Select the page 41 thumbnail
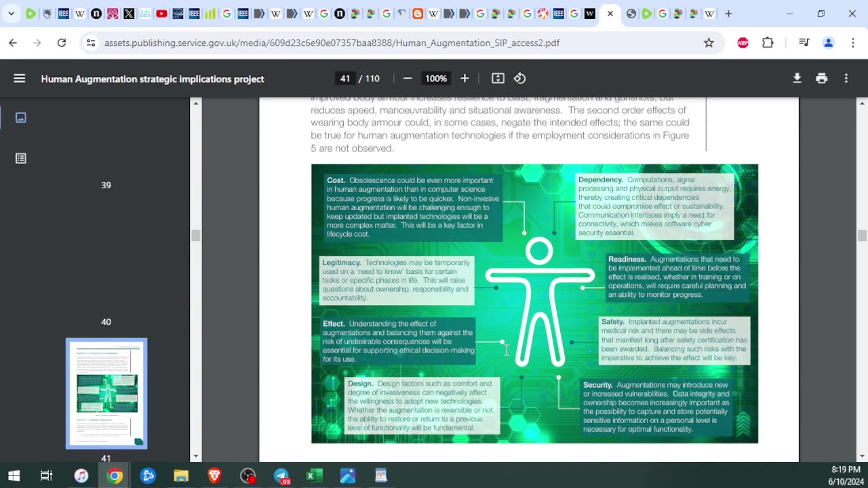Image resolution: width=868 pixels, height=488 pixels. pyautogui.click(x=106, y=393)
